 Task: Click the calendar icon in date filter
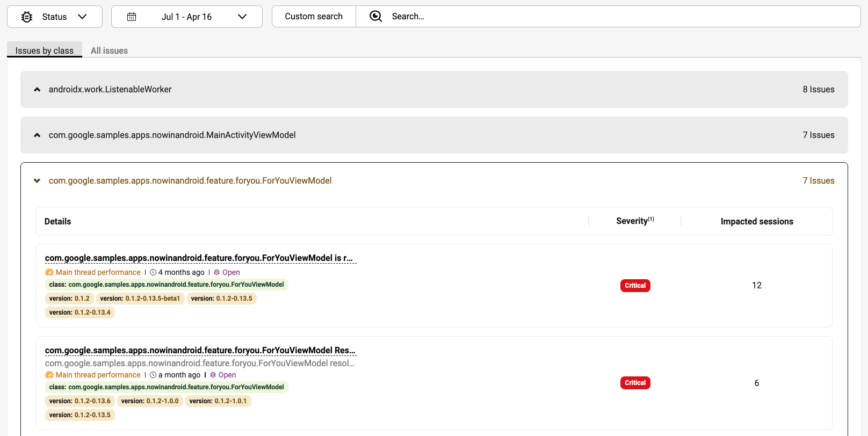[x=132, y=17]
